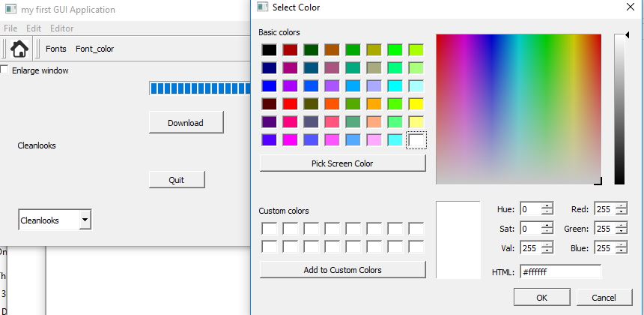The image size is (644, 315).
Task: Open the Edit menu
Action: tap(34, 28)
